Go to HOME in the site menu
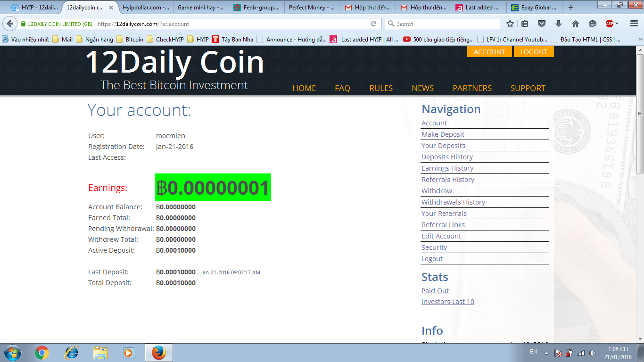 [x=304, y=88]
